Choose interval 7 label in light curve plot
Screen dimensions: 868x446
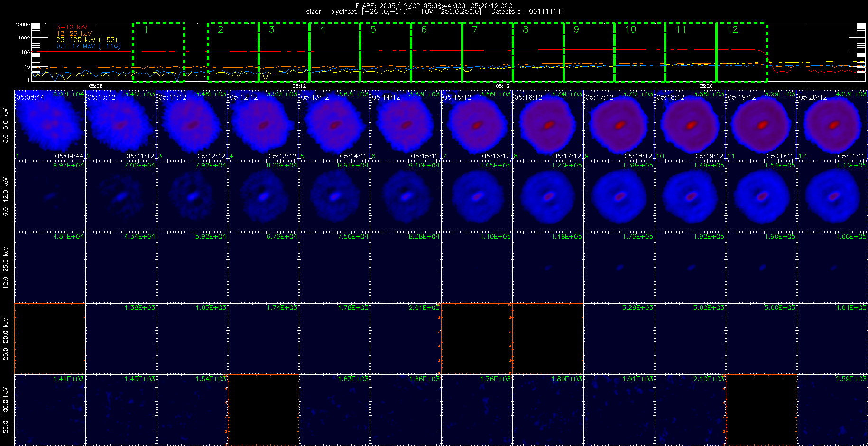pos(475,30)
